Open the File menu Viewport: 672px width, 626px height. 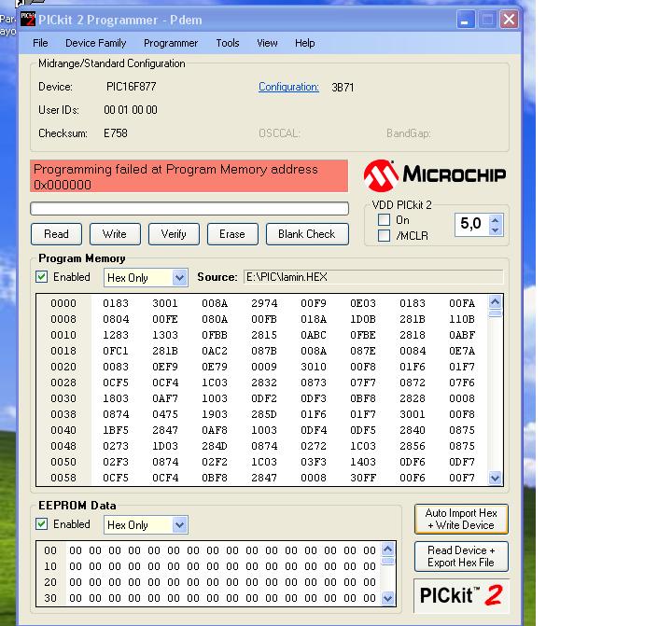pyautogui.click(x=40, y=43)
